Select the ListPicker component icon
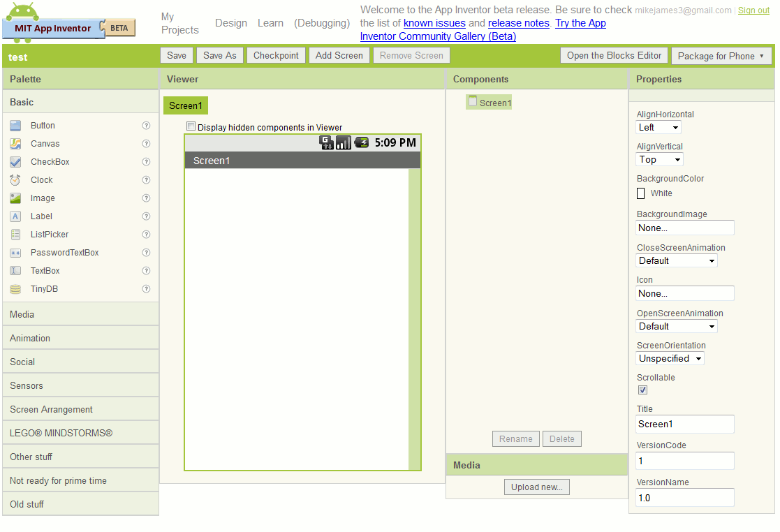 click(x=15, y=235)
